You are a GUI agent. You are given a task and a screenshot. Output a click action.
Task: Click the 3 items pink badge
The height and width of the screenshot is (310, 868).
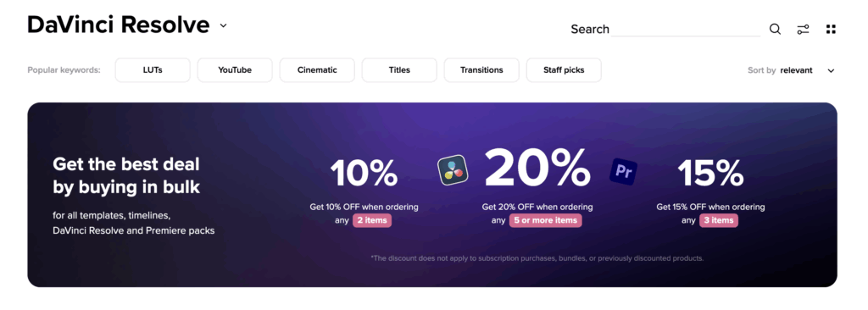coord(719,220)
